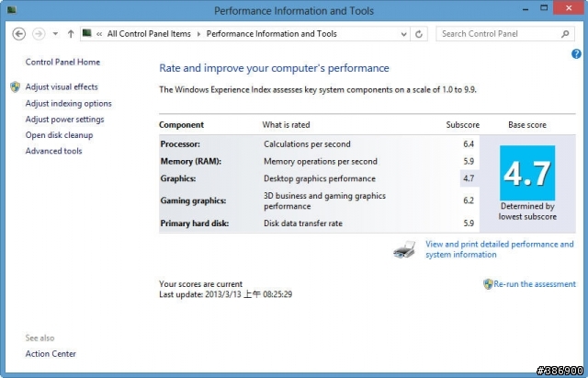The width and height of the screenshot is (588, 378).
Task: Click the Last update timestamp text
Action: pos(225,294)
